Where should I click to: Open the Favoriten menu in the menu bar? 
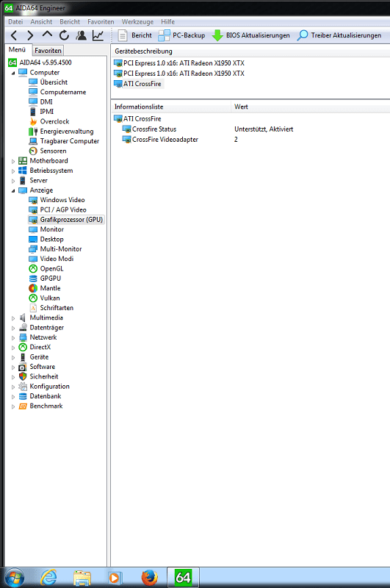point(101,22)
